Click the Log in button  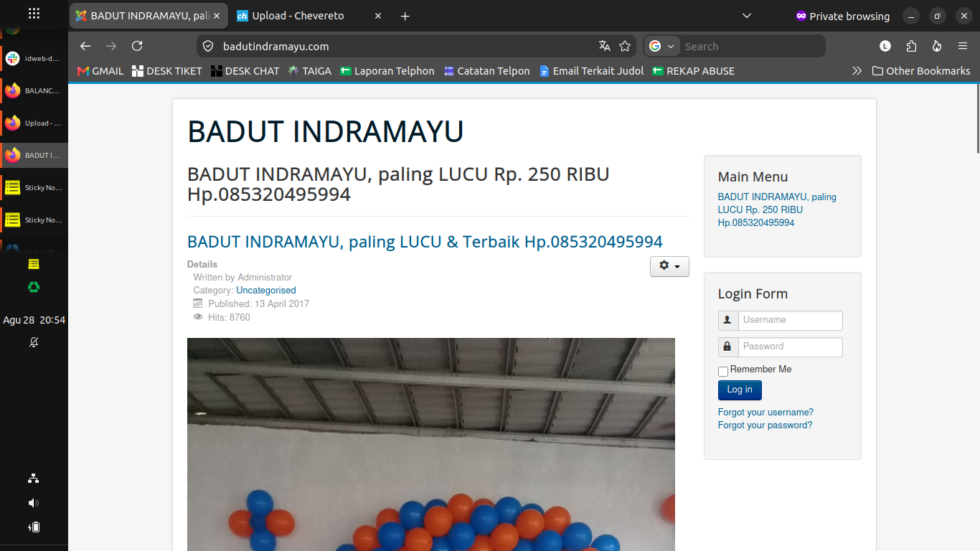[x=740, y=390]
